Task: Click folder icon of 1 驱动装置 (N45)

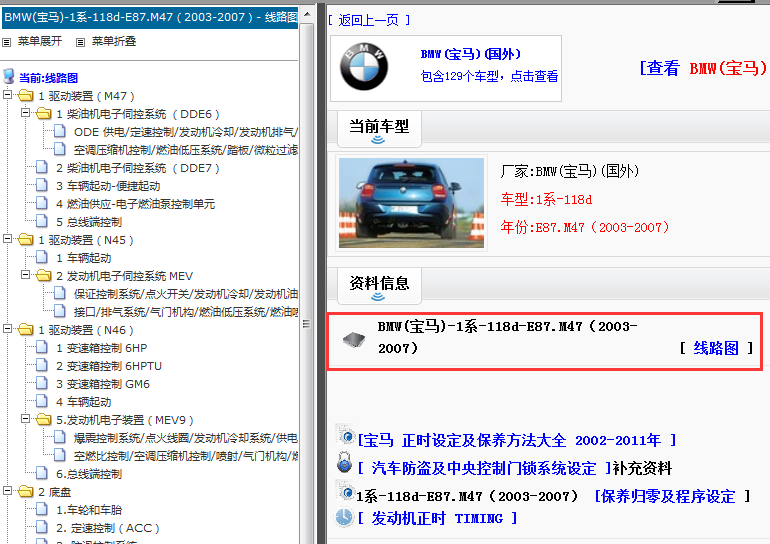Action: [x=26, y=240]
